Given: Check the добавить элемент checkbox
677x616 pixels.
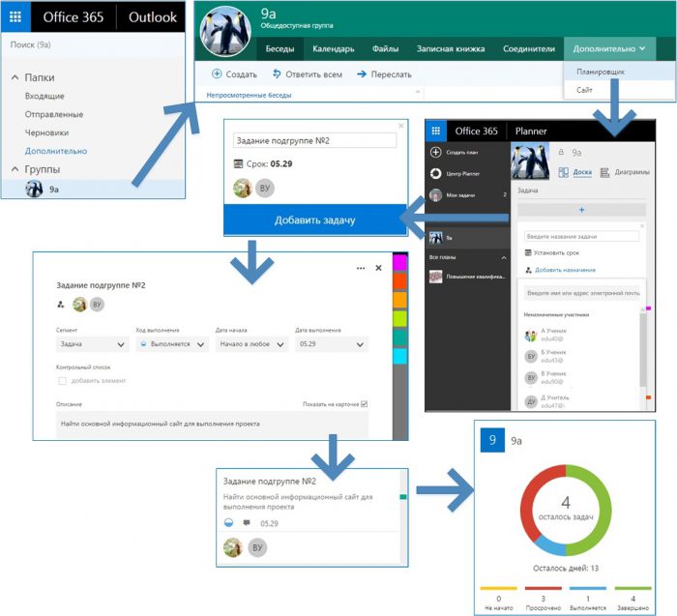Looking at the screenshot, I should pos(62,381).
